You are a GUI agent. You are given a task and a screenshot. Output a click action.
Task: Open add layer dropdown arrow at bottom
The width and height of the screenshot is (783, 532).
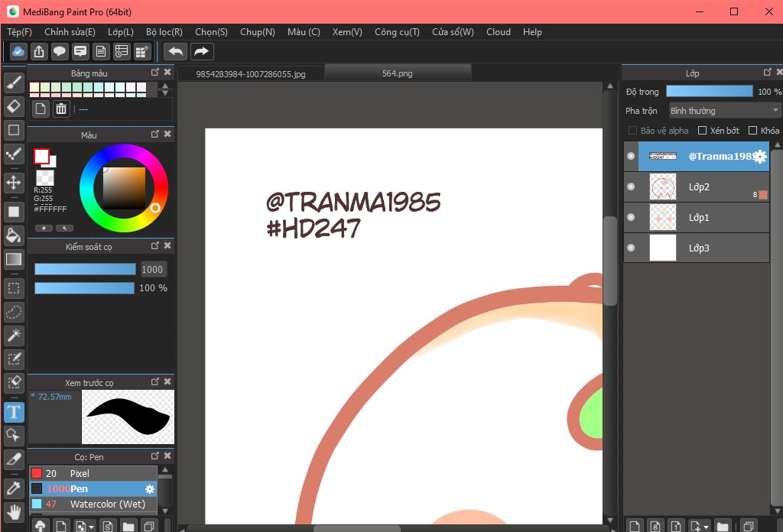tap(706, 527)
